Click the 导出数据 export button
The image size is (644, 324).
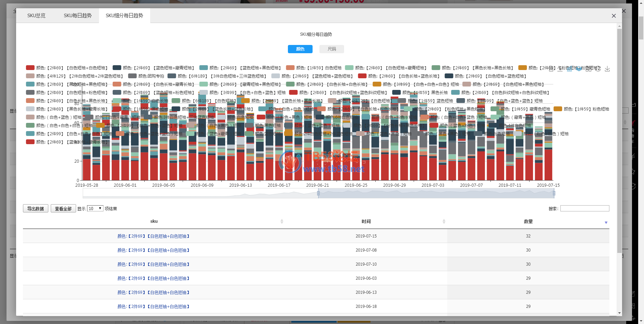36,209
